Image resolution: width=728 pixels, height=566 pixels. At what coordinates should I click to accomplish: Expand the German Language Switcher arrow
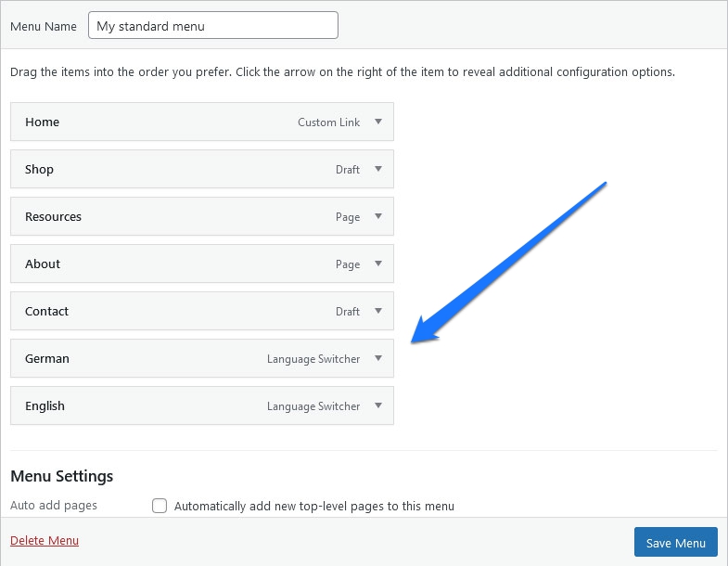click(x=378, y=358)
